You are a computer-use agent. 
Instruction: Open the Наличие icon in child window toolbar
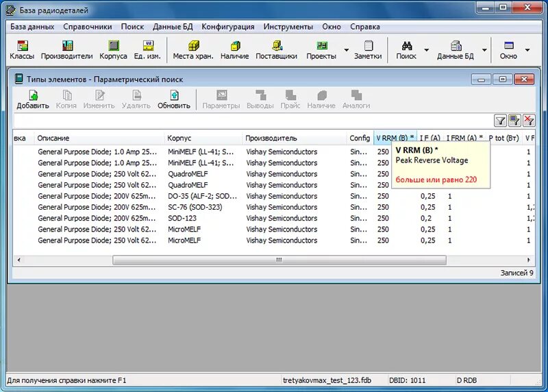(321, 99)
